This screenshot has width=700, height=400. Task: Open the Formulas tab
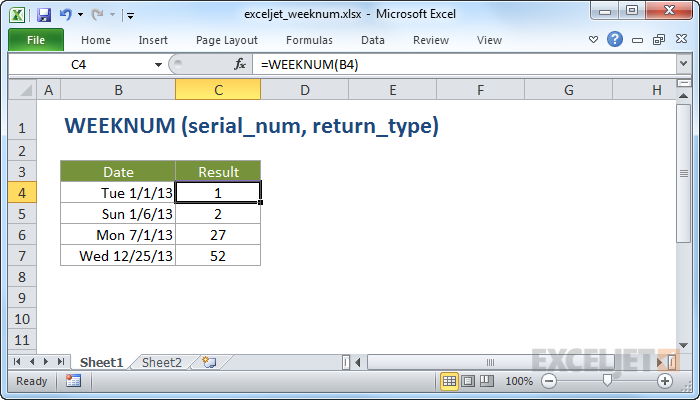[309, 40]
